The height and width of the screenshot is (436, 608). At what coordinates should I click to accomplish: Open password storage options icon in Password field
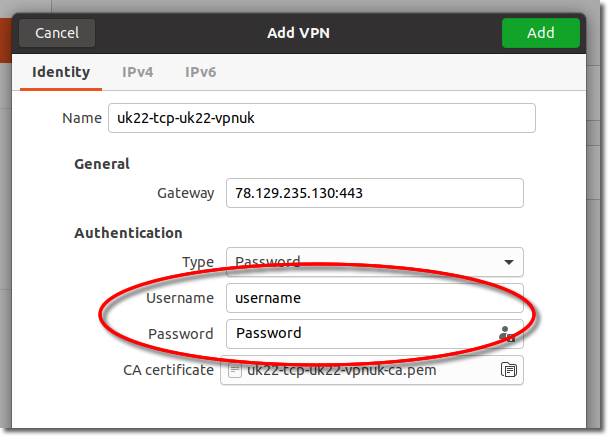506,334
